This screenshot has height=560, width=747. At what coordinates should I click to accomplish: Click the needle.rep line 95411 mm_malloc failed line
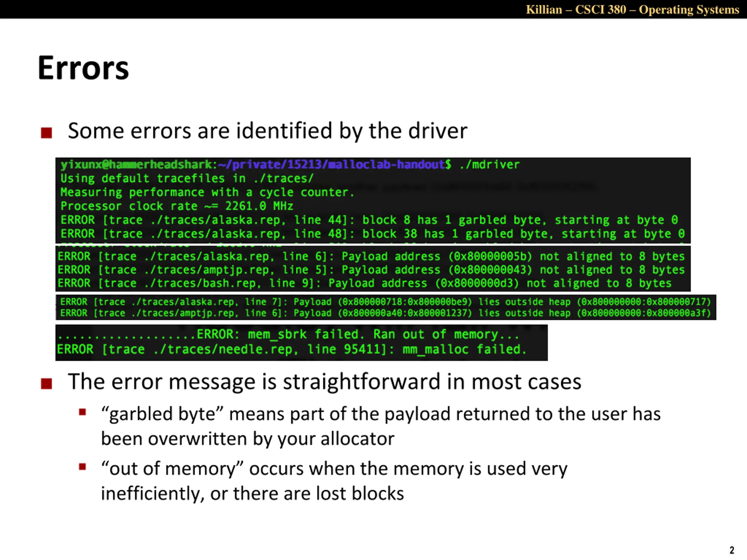[x=292, y=349]
